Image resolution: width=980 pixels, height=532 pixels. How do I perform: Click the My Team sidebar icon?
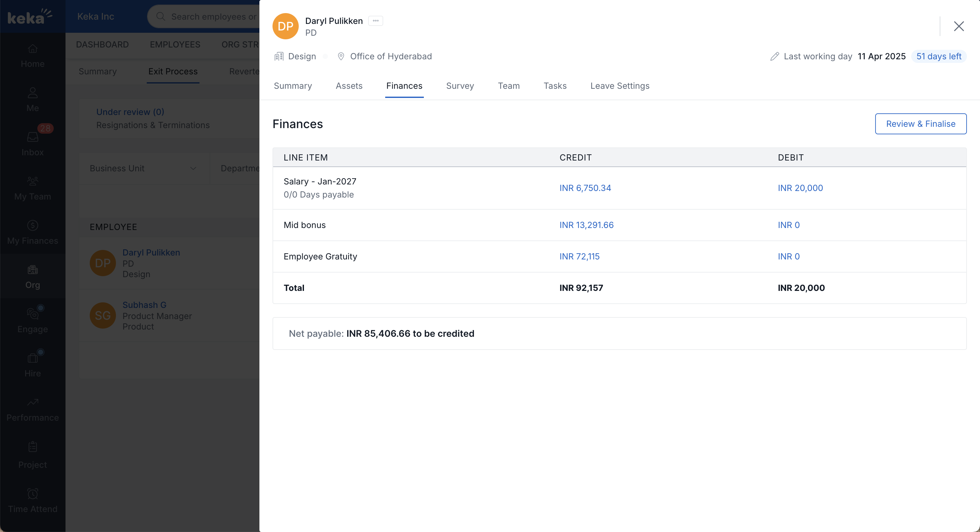[x=33, y=181]
